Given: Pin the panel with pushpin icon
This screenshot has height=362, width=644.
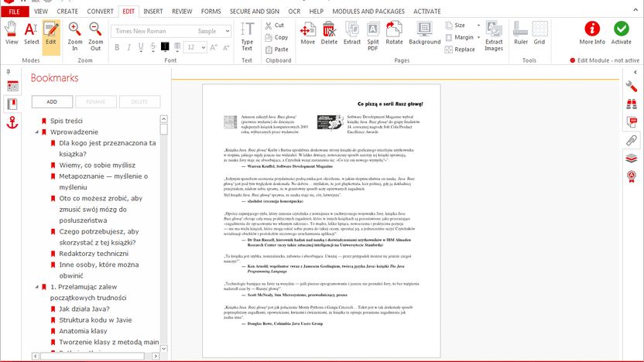Looking at the screenshot, I should [9, 72].
